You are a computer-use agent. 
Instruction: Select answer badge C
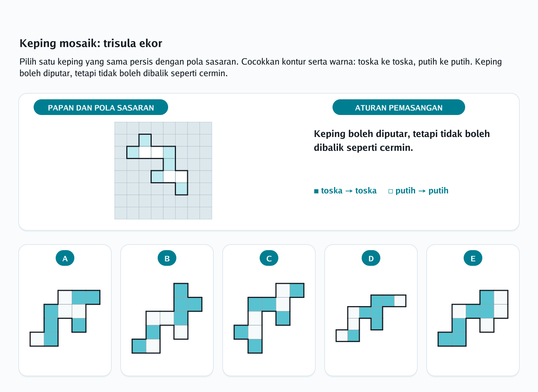[x=269, y=258]
